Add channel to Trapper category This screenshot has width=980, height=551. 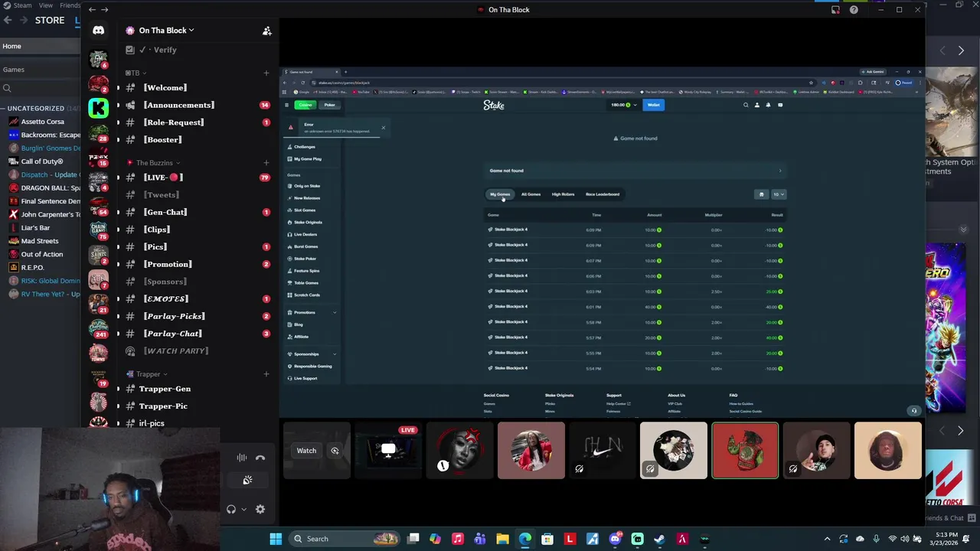tap(266, 374)
